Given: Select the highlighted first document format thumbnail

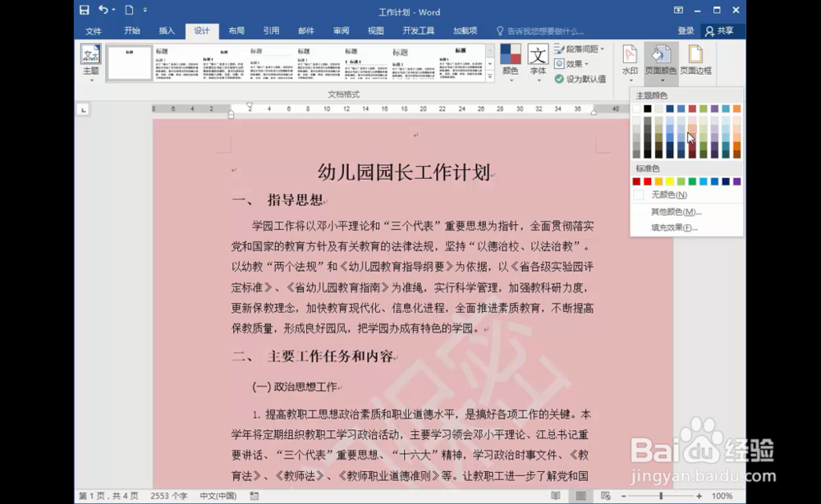Looking at the screenshot, I should tap(130, 63).
